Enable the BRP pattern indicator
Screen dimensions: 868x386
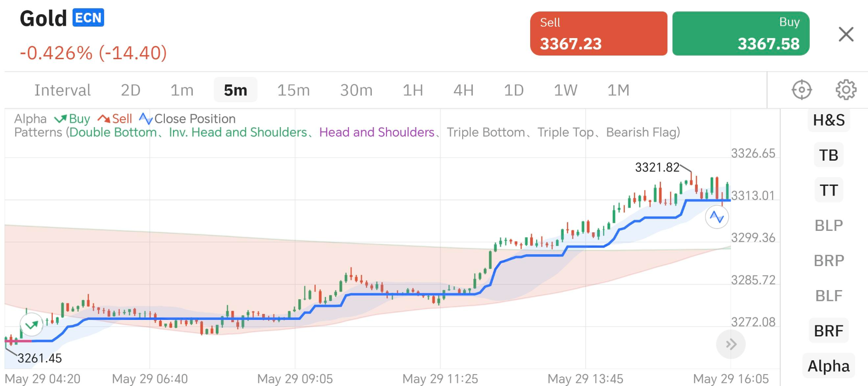pyautogui.click(x=829, y=261)
